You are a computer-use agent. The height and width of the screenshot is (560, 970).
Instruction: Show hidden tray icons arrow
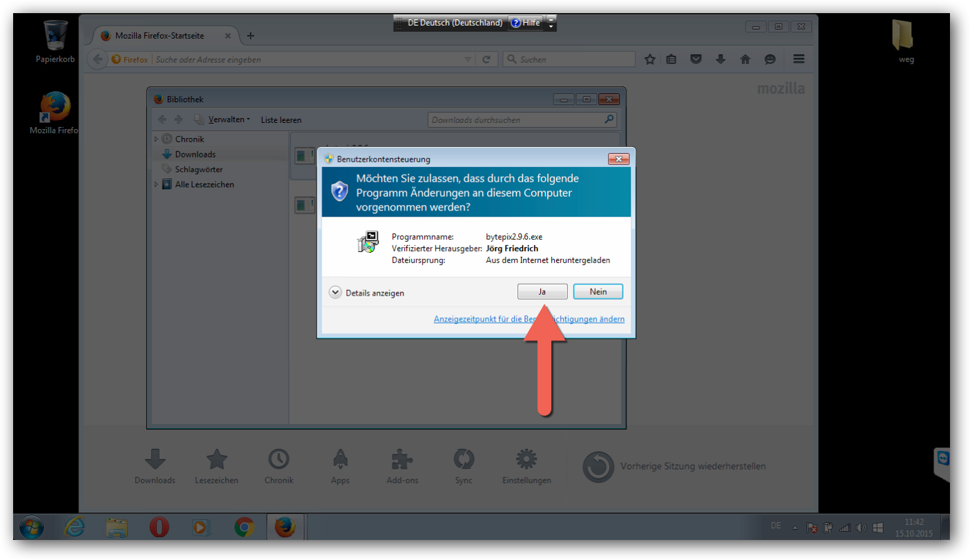pos(795,528)
